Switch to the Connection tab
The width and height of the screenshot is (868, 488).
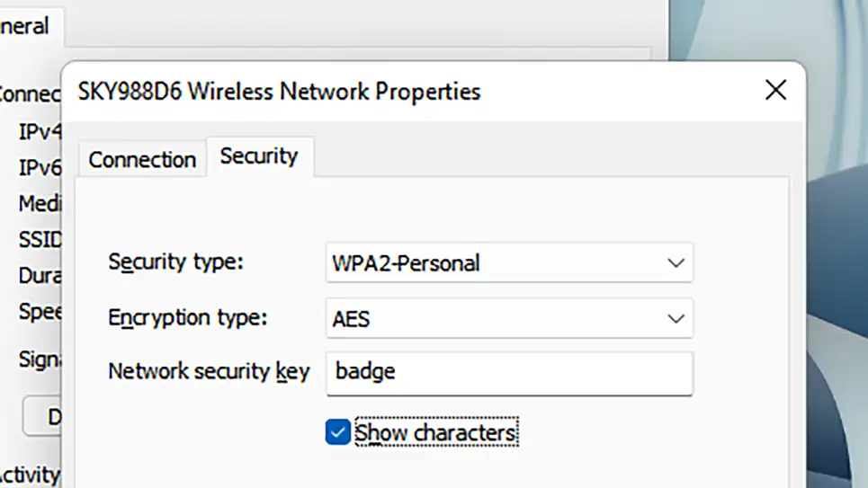(142, 160)
